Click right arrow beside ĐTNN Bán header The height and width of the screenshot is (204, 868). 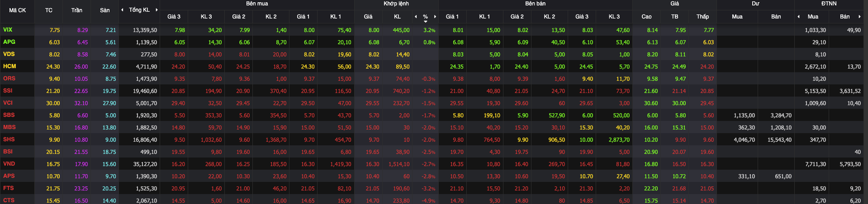pyautogui.click(x=859, y=17)
